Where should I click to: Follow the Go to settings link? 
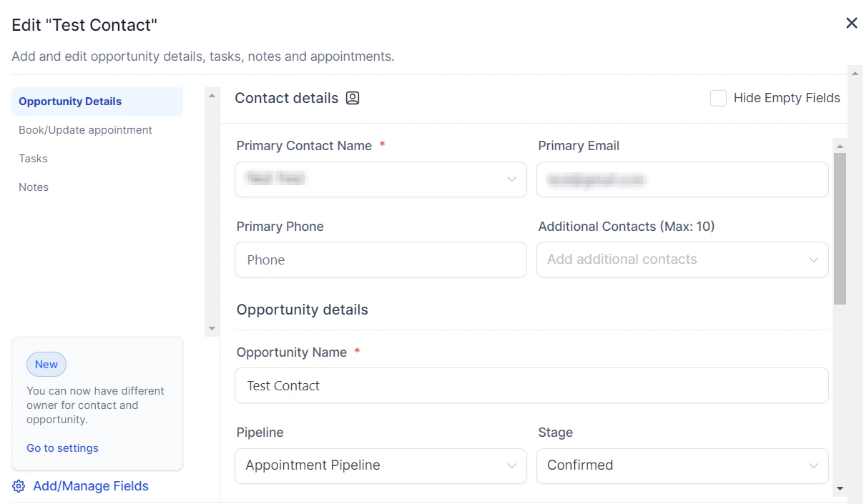pos(62,448)
